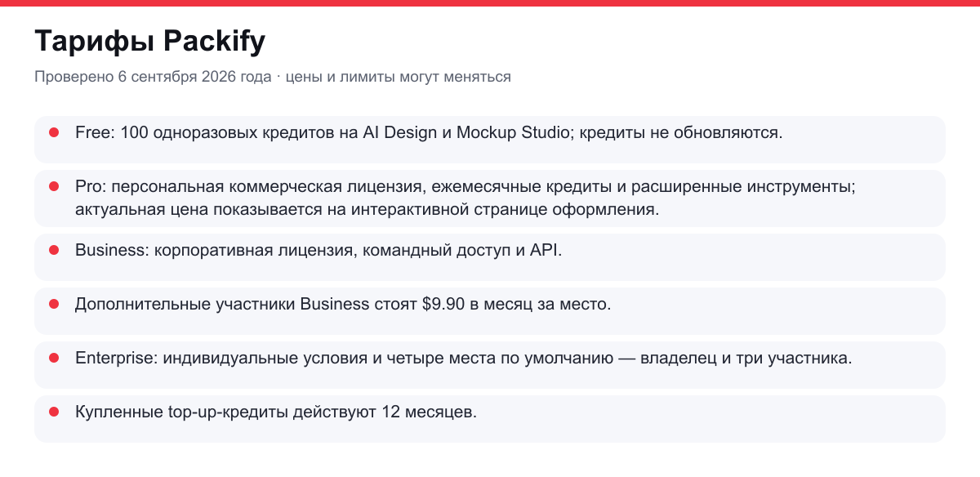The height and width of the screenshot is (477, 980).
Task: Select the Enterprise individual terms line
Action: click(464, 358)
